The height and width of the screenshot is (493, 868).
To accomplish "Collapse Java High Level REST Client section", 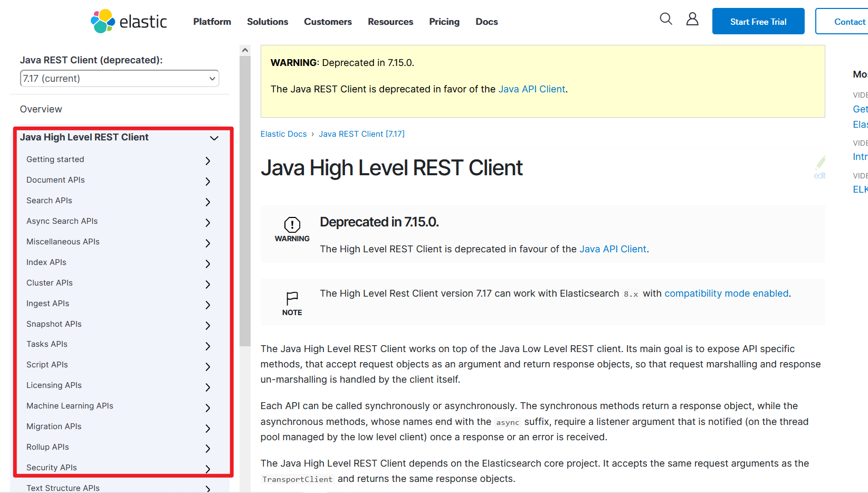I will [x=214, y=138].
